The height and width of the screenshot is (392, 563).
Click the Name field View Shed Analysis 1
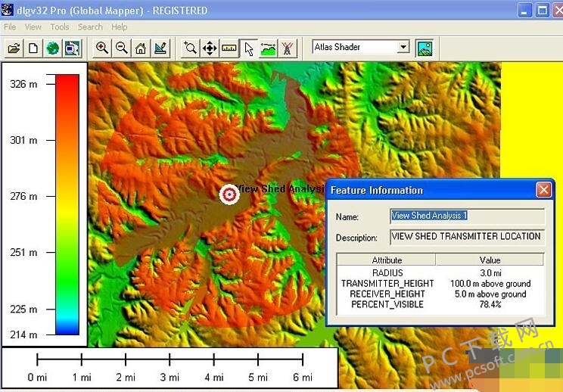pos(467,216)
